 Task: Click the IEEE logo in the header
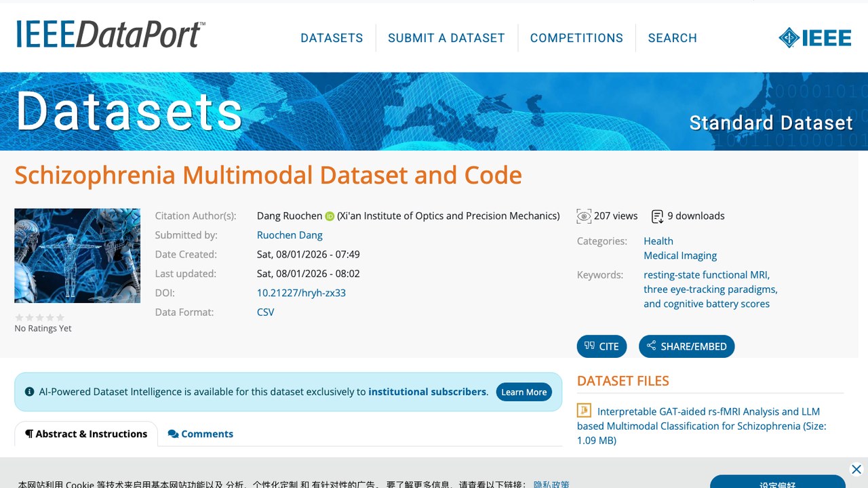click(x=815, y=38)
